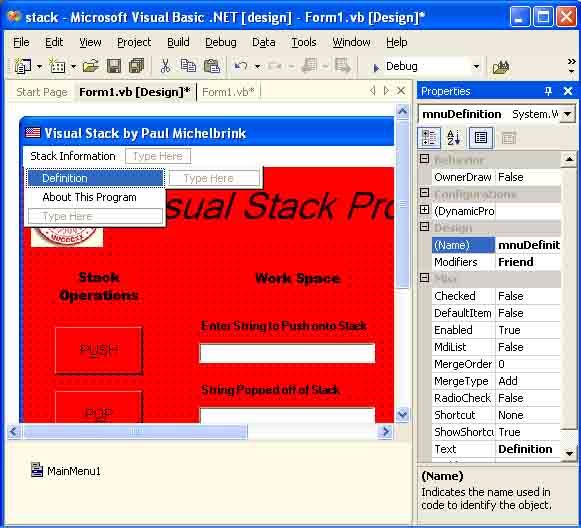The image size is (581, 528).
Task: Click the Categorized view icon in Properties
Action: pos(429,138)
